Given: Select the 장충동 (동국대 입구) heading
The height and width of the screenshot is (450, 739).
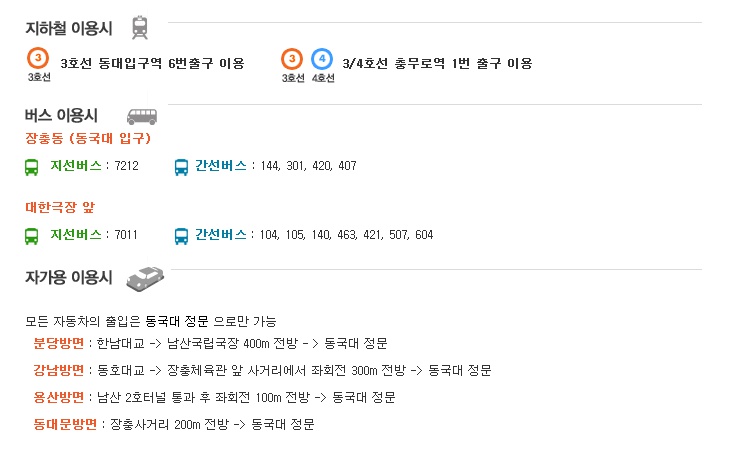Looking at the screenshot, I should [x=88, y=138].
